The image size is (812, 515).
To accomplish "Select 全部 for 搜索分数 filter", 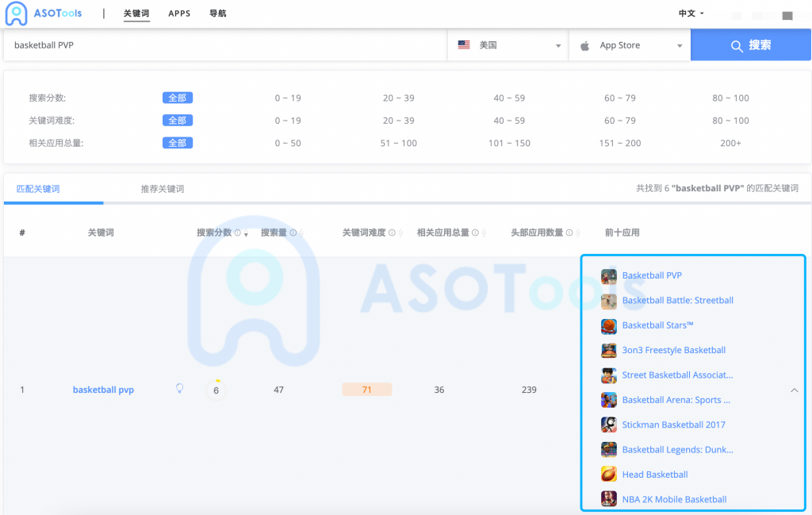I will (178, 98).
